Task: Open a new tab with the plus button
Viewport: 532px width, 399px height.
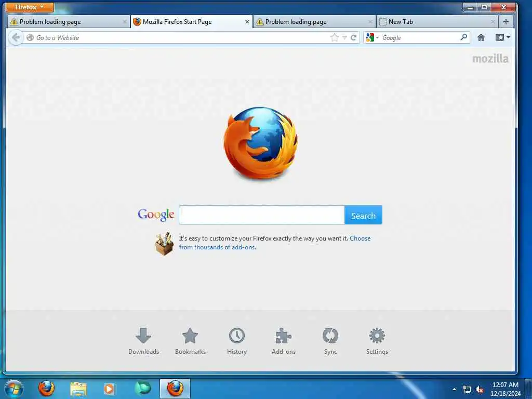Action: click(506, 22)
